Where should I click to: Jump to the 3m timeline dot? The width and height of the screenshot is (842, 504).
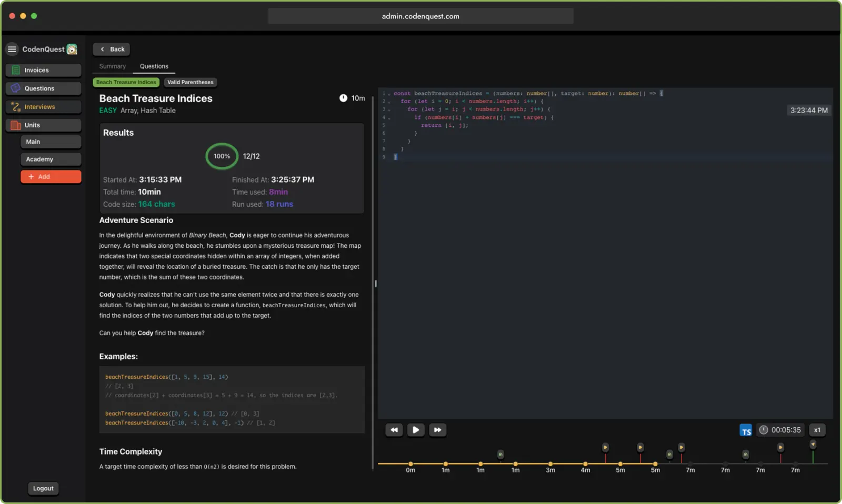(x=550, y=463)
